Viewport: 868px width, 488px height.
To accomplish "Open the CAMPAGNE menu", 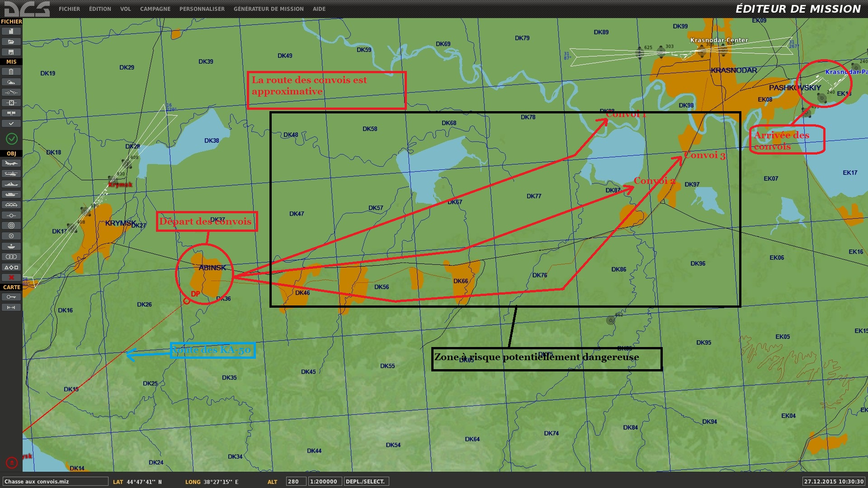I will 155,9.
